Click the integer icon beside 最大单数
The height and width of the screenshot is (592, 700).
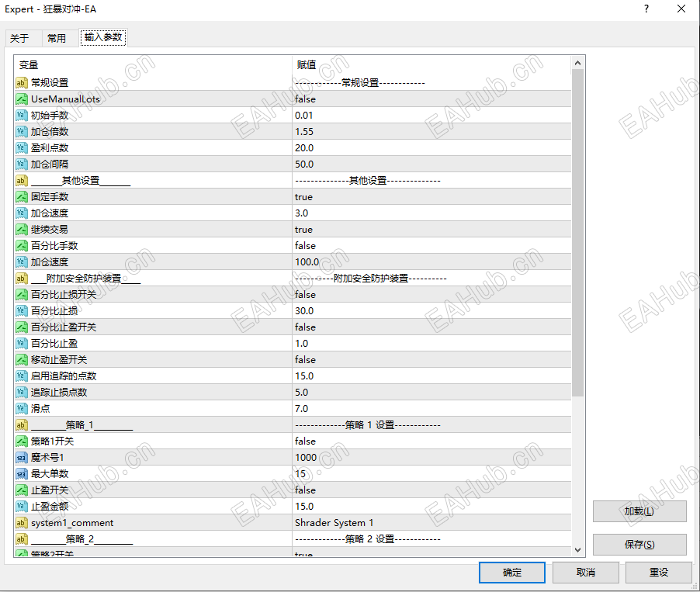[22, 474]
